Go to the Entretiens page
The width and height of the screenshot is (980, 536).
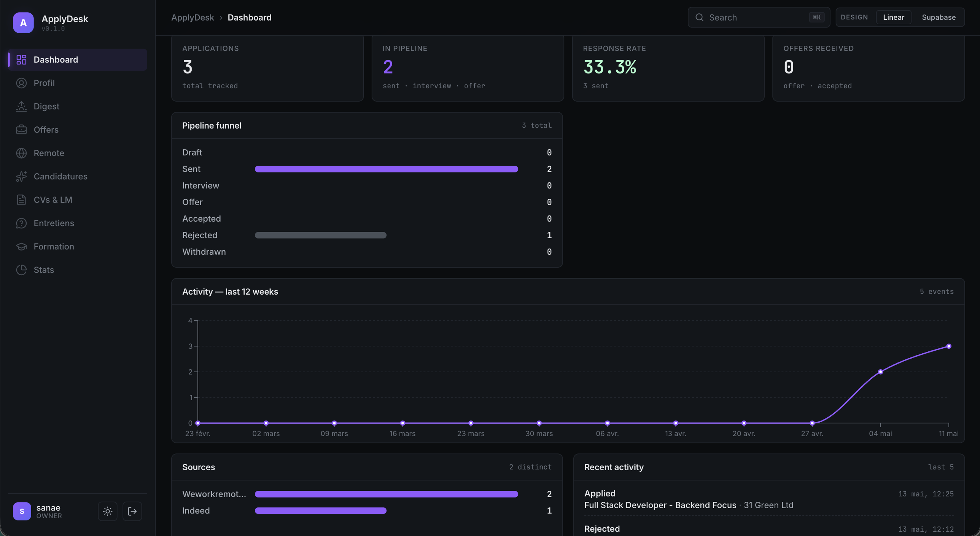pyautogui.click(x=78, y=223)
